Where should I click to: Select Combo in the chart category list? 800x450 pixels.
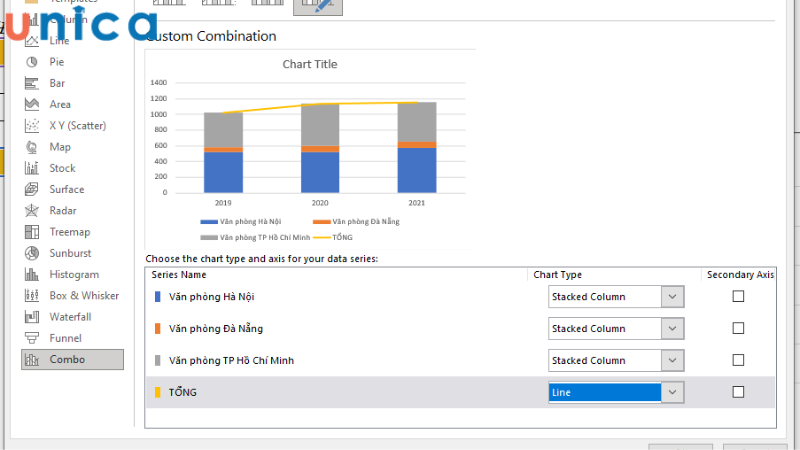click(x=72, y=359)
